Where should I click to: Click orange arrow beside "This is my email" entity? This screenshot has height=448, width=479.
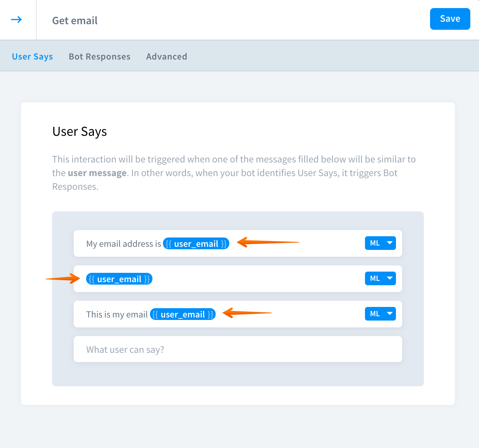(x=247, y=313)
